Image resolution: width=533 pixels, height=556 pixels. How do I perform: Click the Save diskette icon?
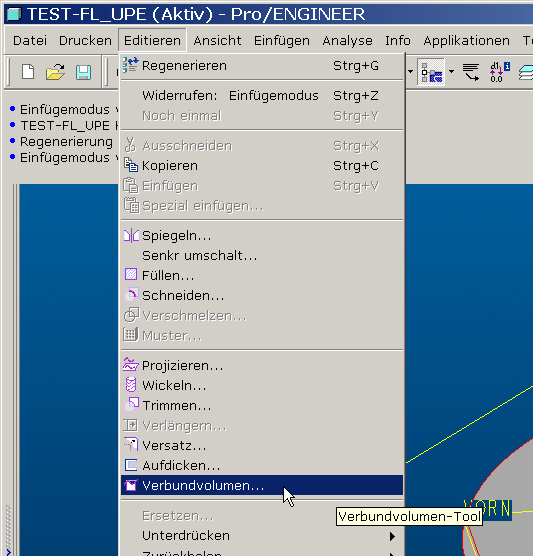click(x=83, y=72)
